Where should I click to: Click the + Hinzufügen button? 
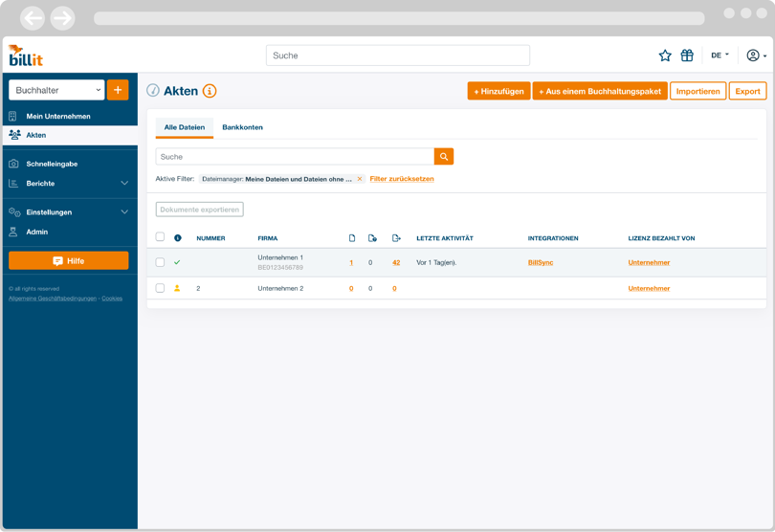pos(498,91)
